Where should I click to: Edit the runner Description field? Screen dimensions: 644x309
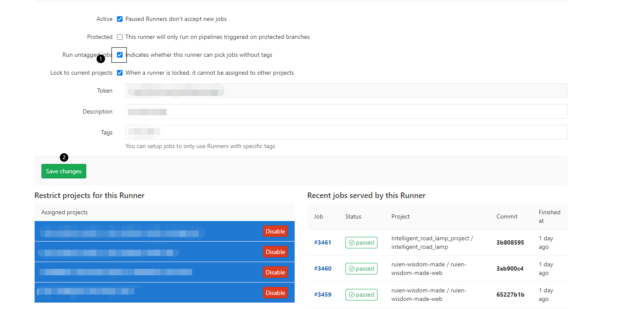[346, 111]
